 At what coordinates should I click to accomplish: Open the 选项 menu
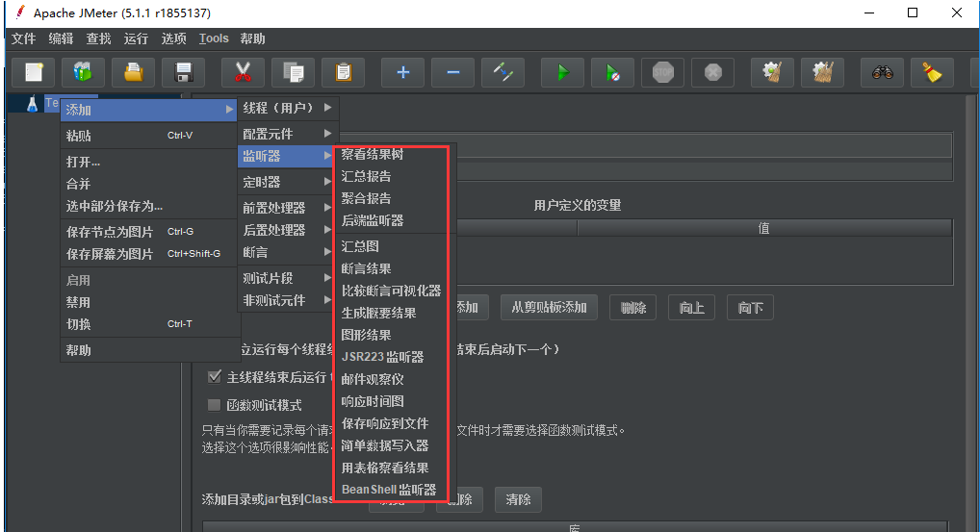click(x=173, y=38)
